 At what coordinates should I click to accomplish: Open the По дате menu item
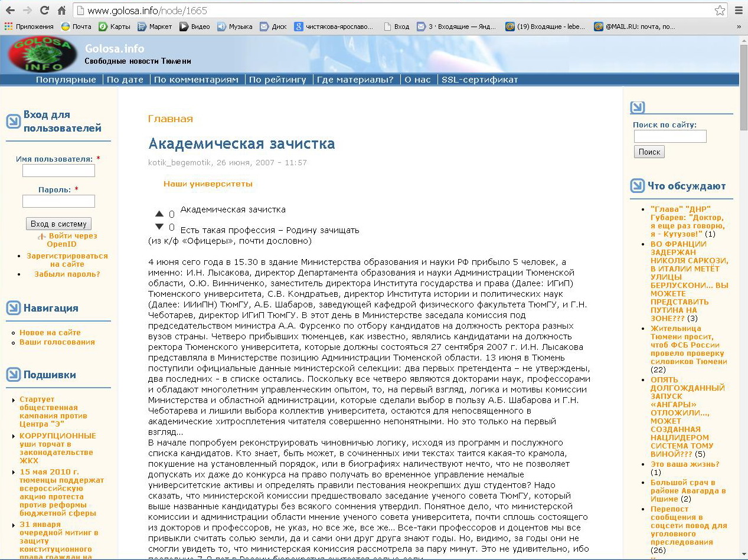click(x=125, y=80)
